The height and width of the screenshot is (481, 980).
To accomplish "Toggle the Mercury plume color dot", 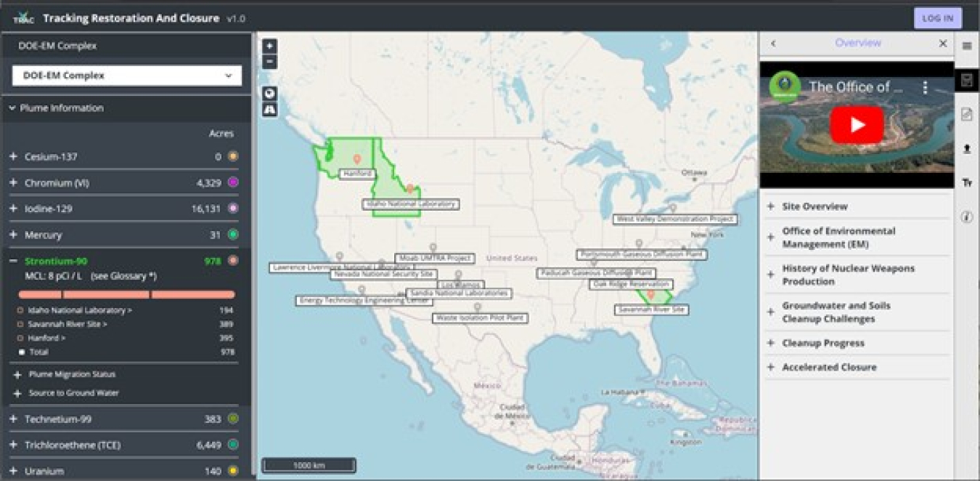I will 233,235.
